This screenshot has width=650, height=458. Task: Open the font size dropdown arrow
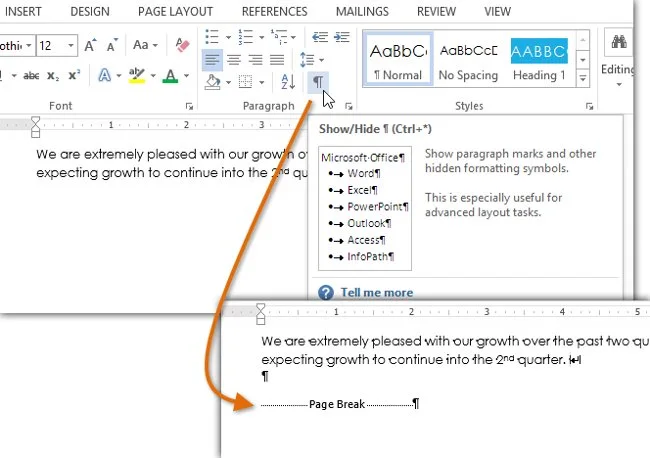(71, 45)
